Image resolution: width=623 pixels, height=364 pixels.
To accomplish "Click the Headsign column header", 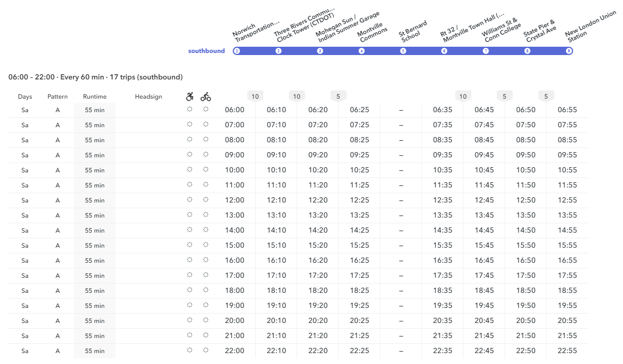I will click(148, 97).
